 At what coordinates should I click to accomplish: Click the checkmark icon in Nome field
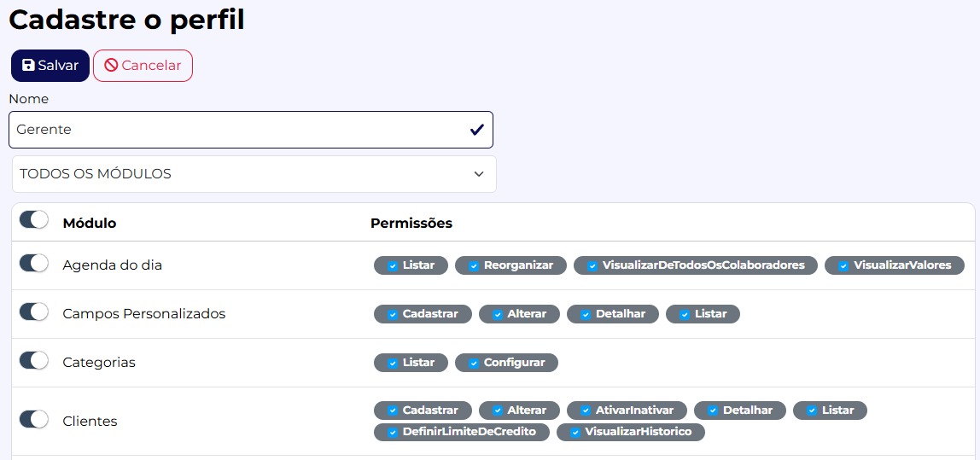pyautogui.click(x=476, y=130)
